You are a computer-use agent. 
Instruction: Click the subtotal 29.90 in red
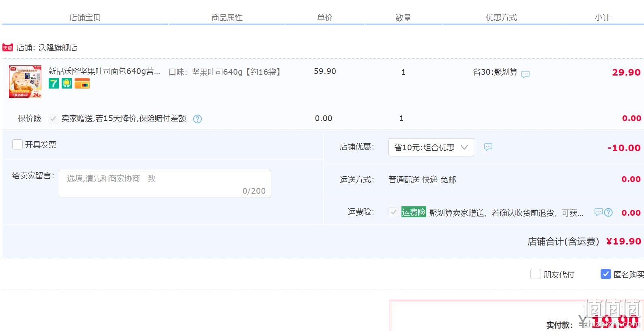[x=626, y=72]
